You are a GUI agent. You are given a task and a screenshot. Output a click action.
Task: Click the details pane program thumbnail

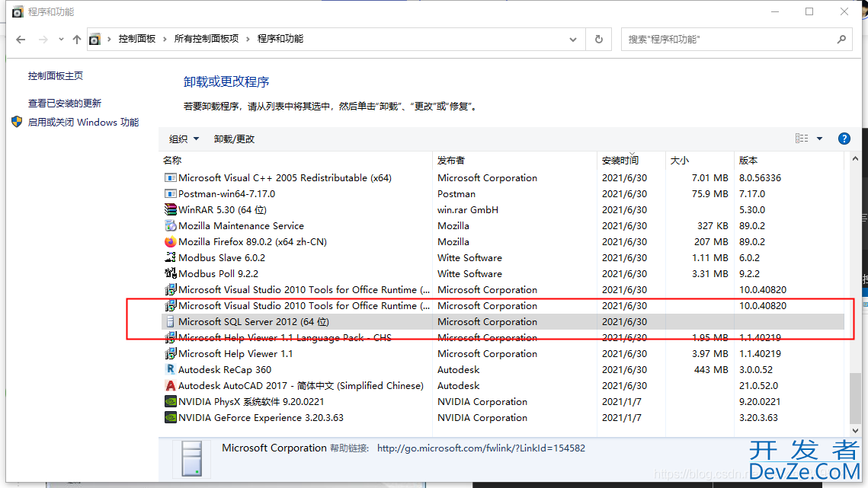[x=191, y=458]
